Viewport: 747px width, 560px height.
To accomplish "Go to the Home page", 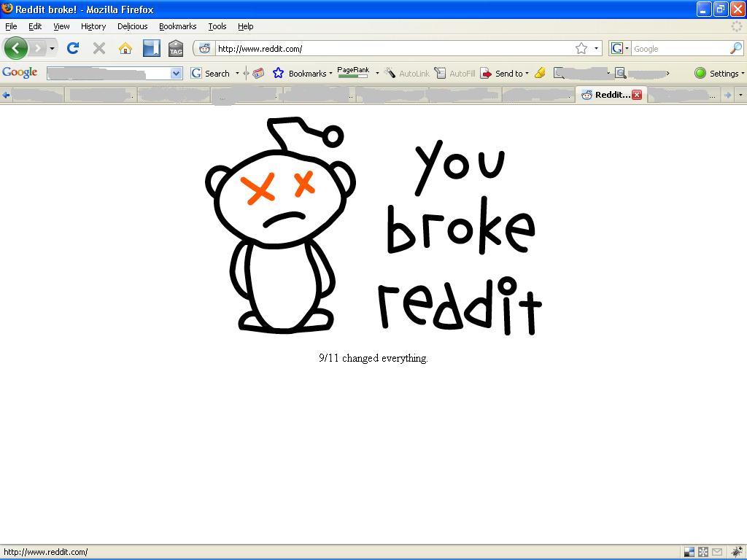I will [125, 49].
